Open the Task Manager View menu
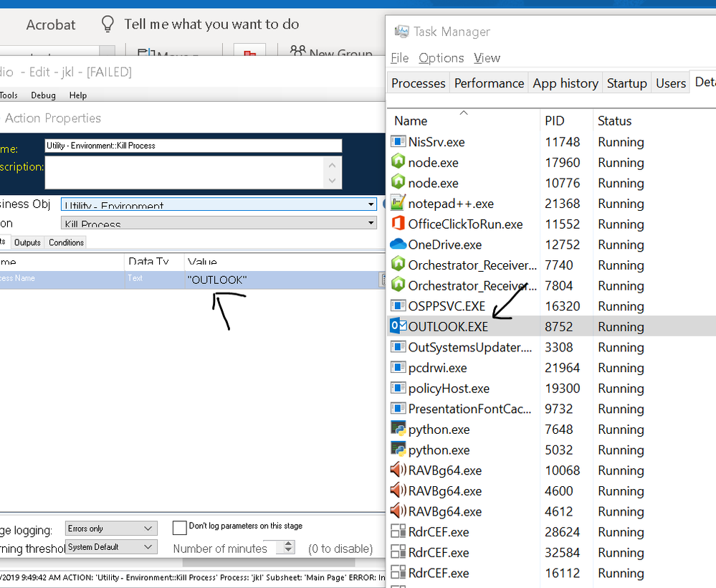Image resolution: width=716 pixels, height=588 pixels. (x=487, y=58)
